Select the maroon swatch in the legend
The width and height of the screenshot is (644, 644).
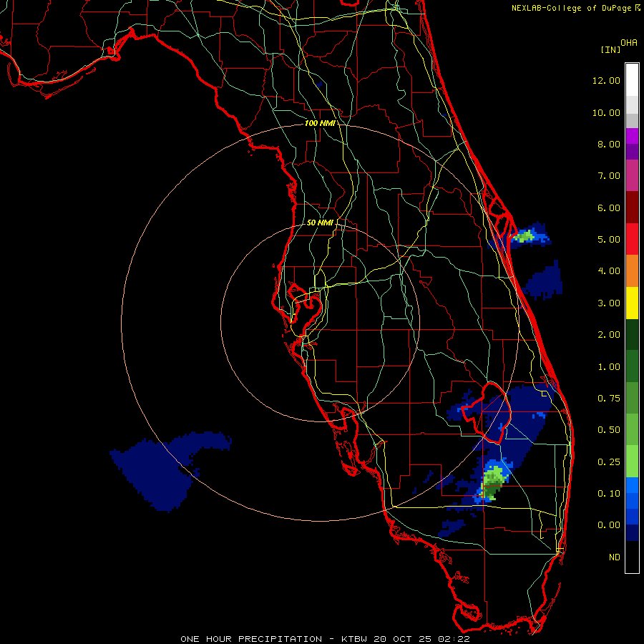632,207
